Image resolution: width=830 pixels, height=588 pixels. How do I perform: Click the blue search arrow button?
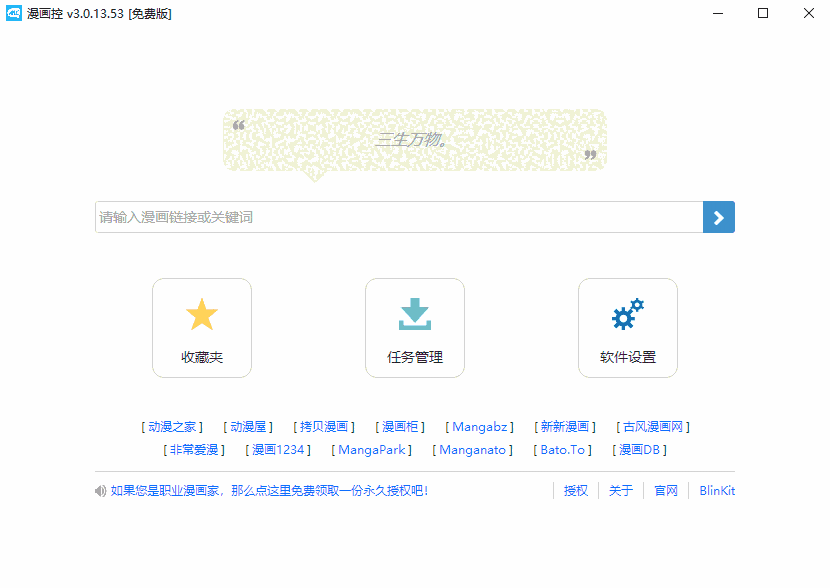[x=718, y=217]
